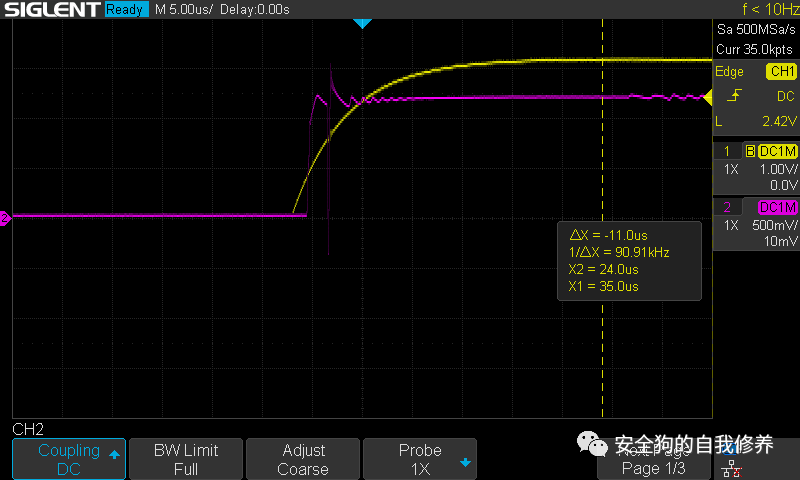Screen dimensions: 800x480
Task: Click the Sa 500MSa/s sample rate text
Action: (x=756, y=30)
